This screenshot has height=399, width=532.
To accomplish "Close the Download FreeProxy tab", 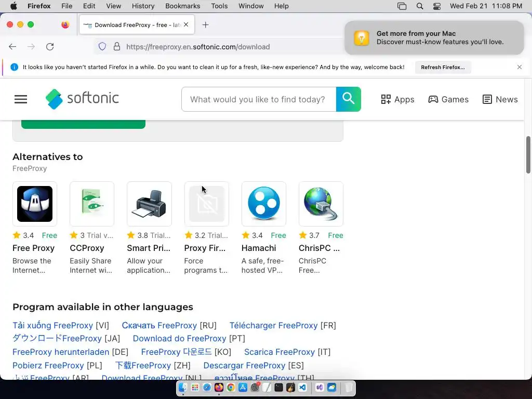I will [x=186, y=24].
